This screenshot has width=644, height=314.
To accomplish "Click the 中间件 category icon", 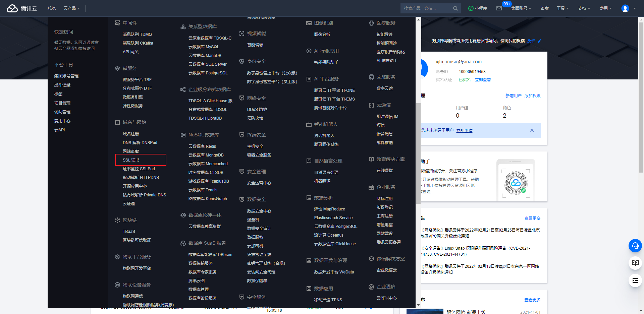I will 117,23.
